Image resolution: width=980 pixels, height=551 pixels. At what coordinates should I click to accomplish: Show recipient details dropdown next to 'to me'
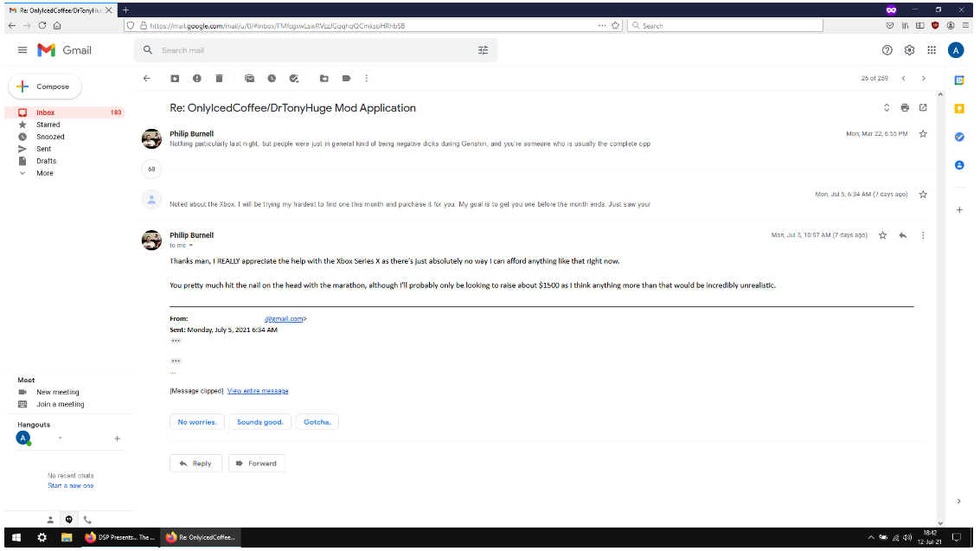coord(191,246)
